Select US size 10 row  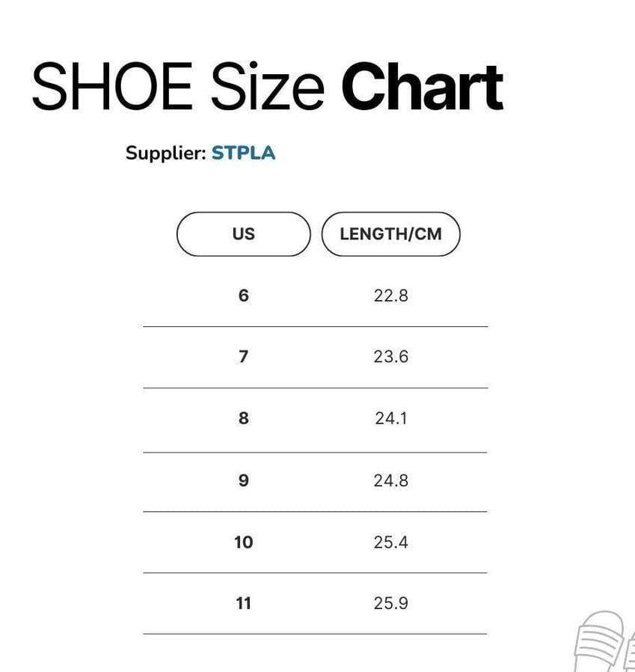(243, 542)
